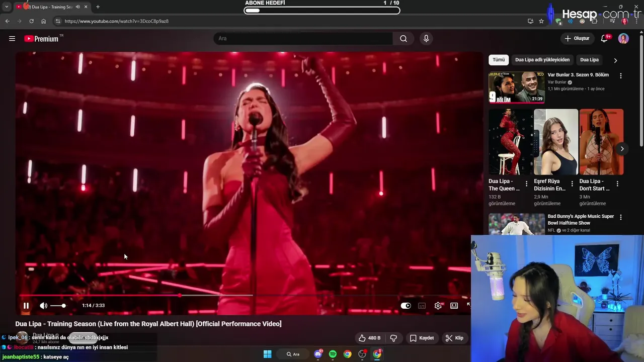Click the '1:14 / 3:33' time display
Image resolution: width=644 pixels, height=362 pixels.
pos(94,306)
